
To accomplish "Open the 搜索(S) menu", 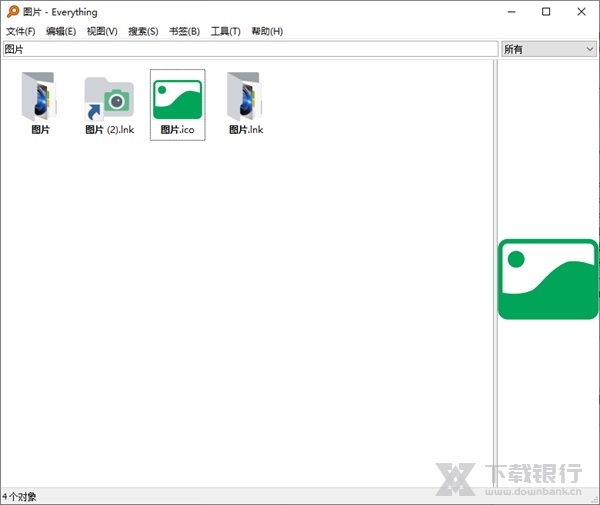I will coord(143,31).
